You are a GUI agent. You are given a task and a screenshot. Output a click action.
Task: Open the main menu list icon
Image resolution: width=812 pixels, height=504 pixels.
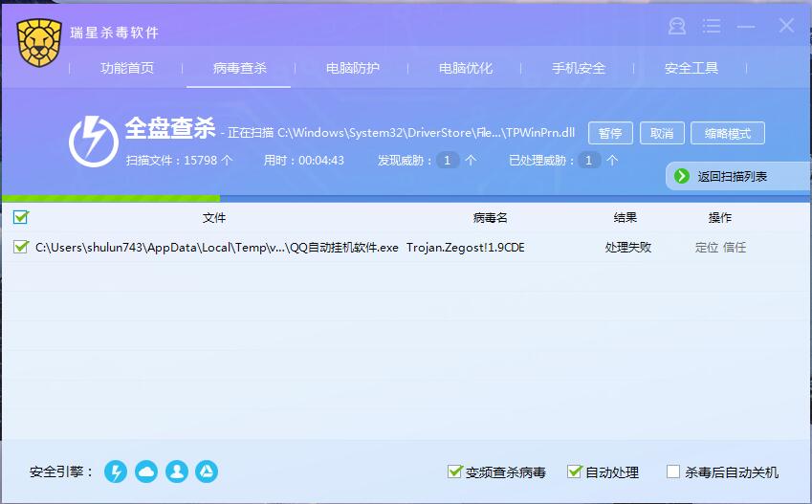coord(712,26)
